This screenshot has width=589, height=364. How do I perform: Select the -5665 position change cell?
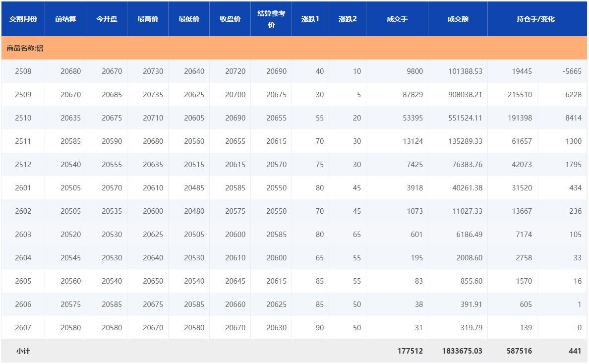pyautogui.click(x=572, y=71)
